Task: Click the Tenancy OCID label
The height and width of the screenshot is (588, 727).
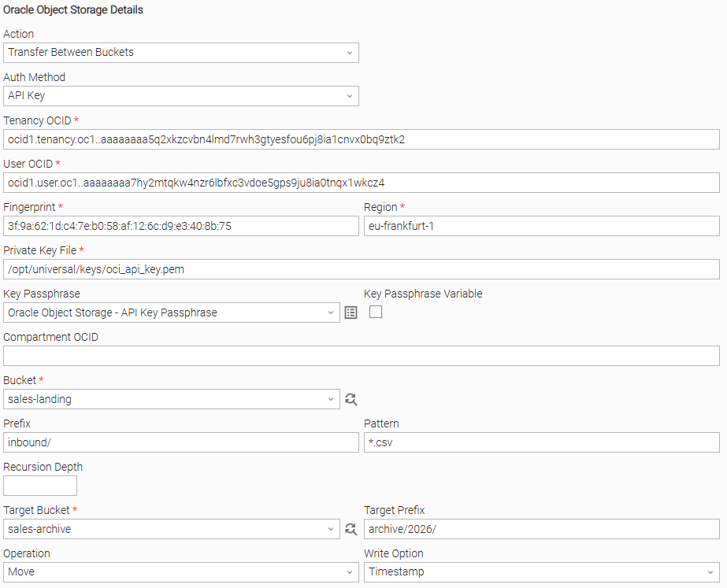Action: (x=37, y=120)
